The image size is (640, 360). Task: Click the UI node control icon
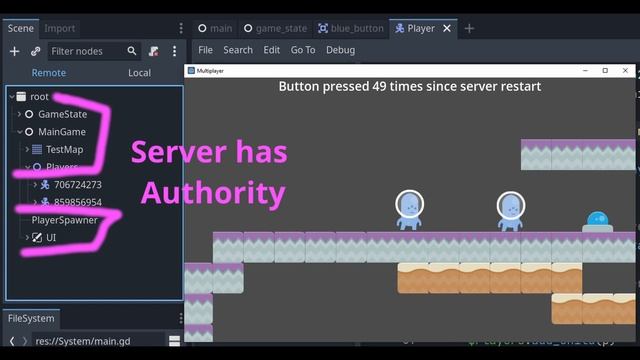[x=37, y=238]
